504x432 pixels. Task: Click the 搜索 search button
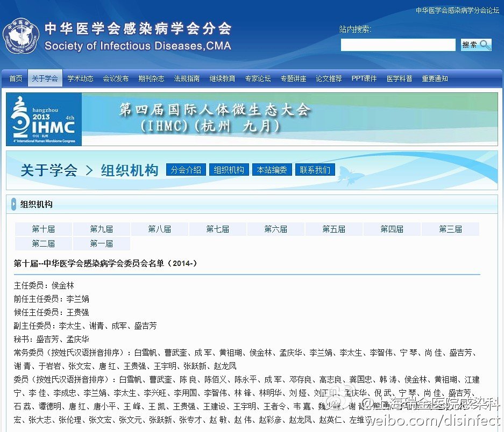click(x=476, y=45)
